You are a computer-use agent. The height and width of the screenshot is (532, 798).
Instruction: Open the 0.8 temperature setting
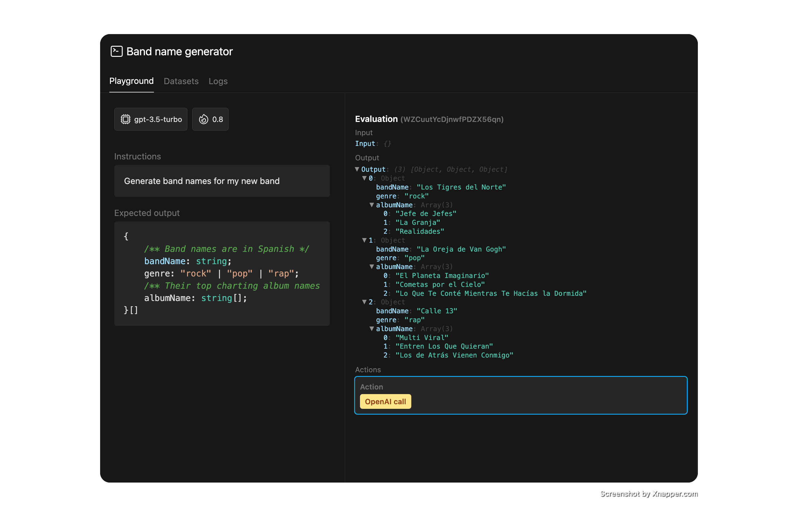[210, 119]
